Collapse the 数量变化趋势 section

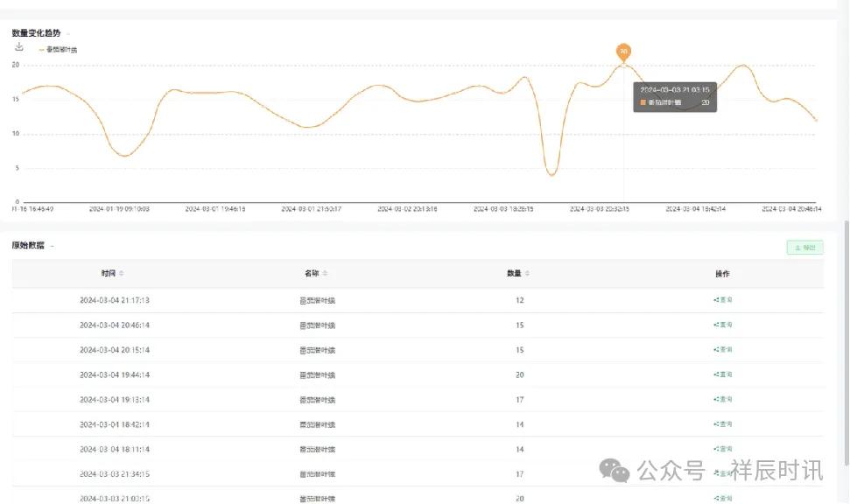[68, 33]
